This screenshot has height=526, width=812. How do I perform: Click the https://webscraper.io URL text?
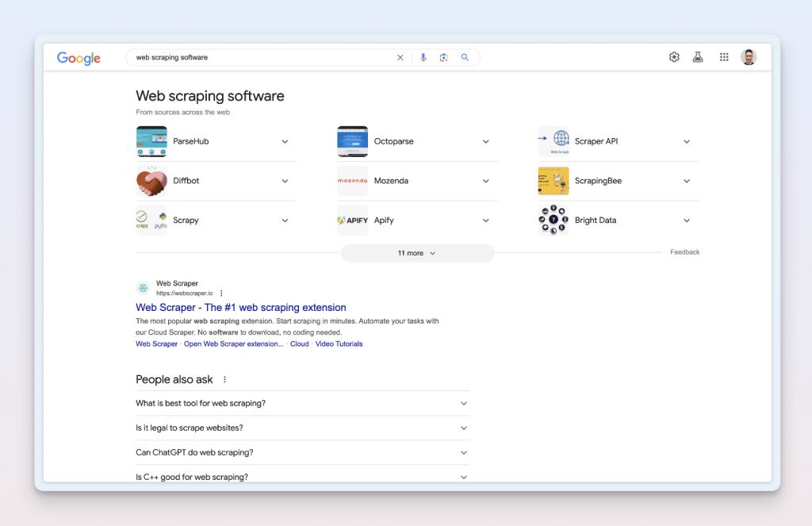(x=184, y=294)
